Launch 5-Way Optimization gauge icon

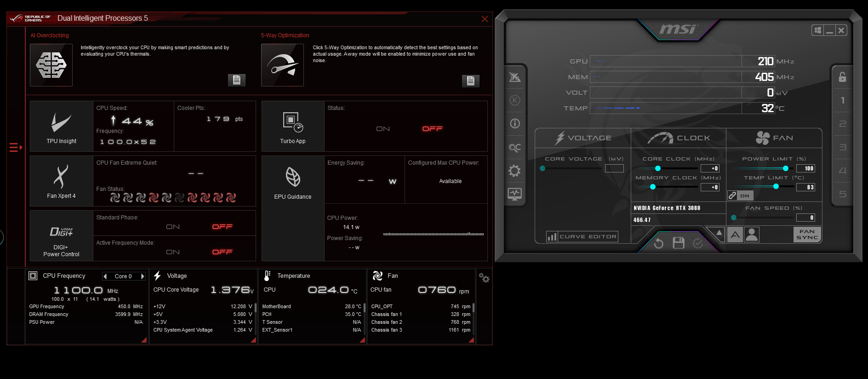[x=282, y=65]
